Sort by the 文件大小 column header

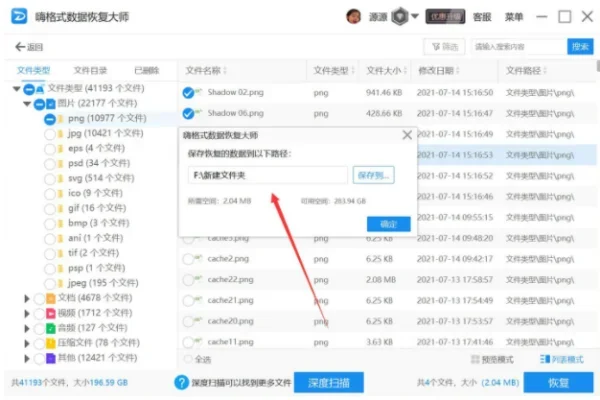[x=383, y=71]
